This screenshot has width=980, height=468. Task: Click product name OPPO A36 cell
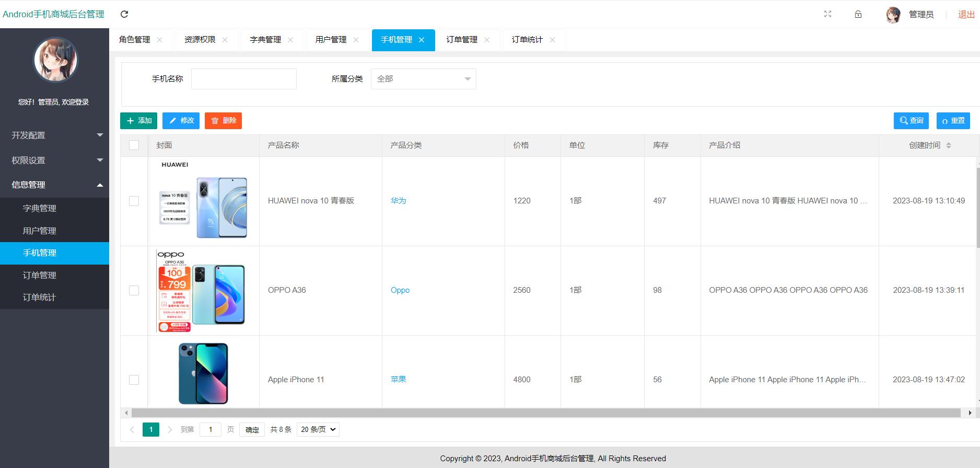287,290
